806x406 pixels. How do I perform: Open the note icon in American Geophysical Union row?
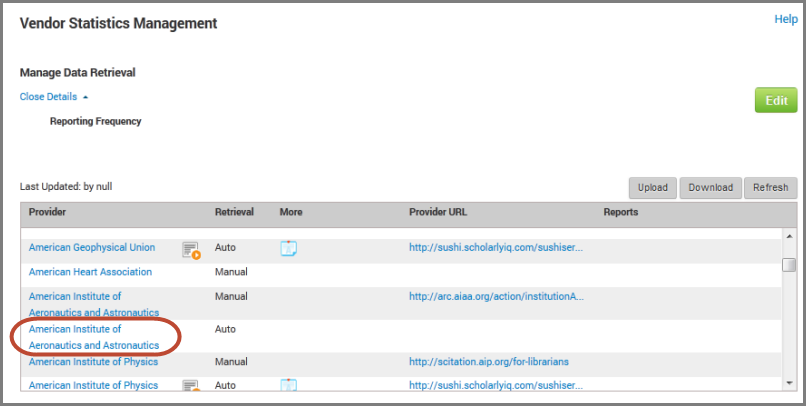click(288, 249)
